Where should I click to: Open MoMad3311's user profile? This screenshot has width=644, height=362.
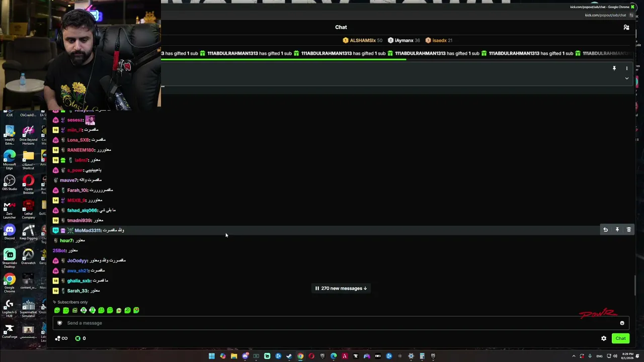coord(88,230)
